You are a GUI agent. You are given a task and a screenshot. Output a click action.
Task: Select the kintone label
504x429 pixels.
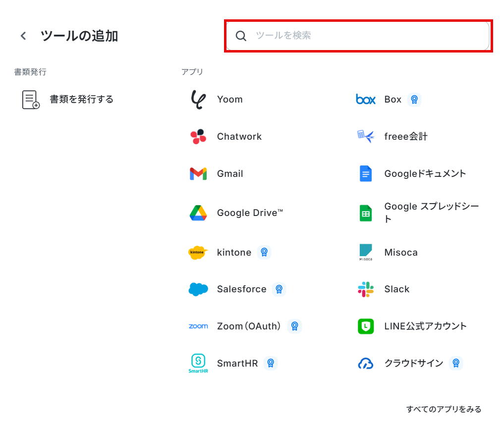pyautogui.click(x=234, y=252)
